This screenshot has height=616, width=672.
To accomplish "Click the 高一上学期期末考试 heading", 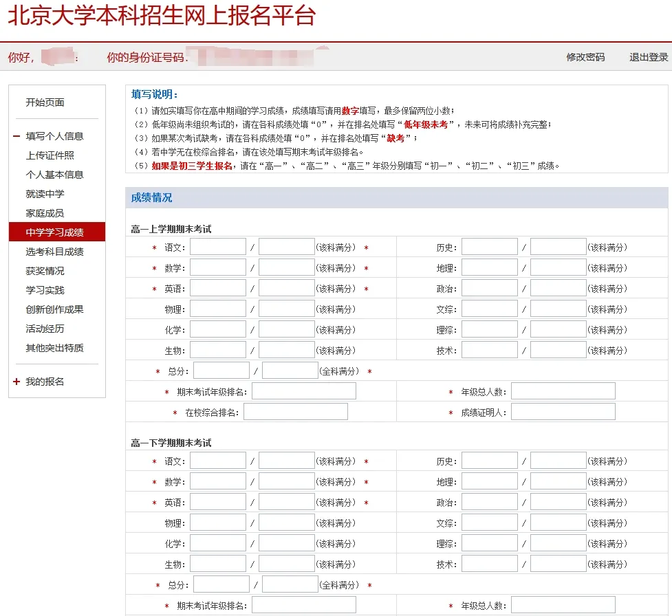I will pyautogui.click(x=171, y=229).
